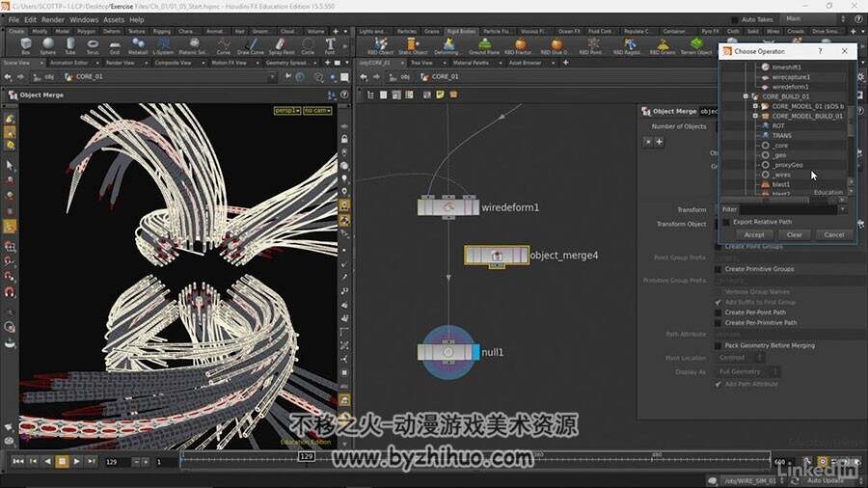Open the Windows menu

point(84,19)
